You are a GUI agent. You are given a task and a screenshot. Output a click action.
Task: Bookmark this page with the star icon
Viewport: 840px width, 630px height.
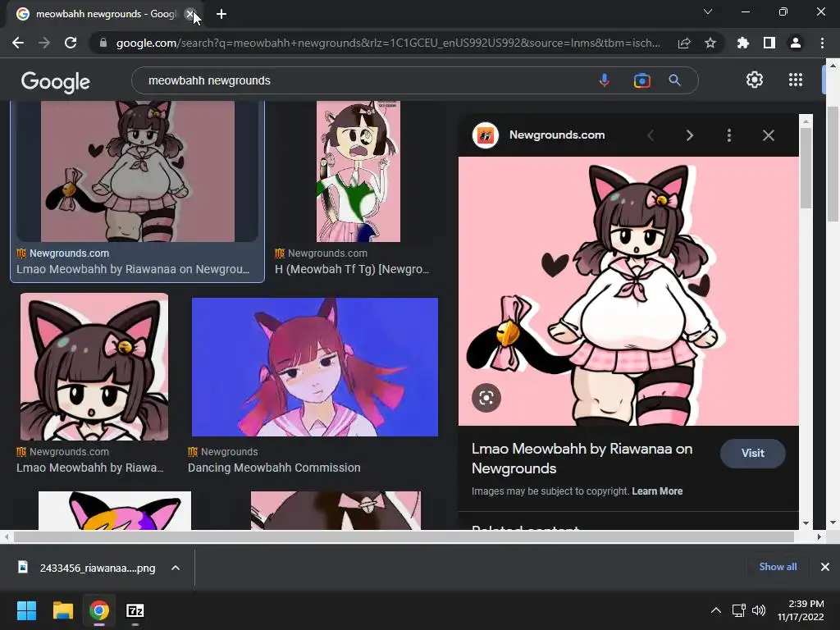pyautogui.click(x=710, y=43)
